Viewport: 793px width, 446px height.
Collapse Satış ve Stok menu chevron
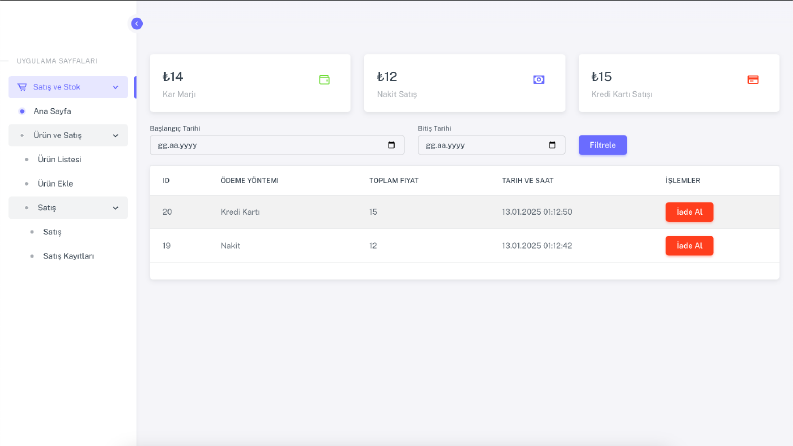point(115,87)
